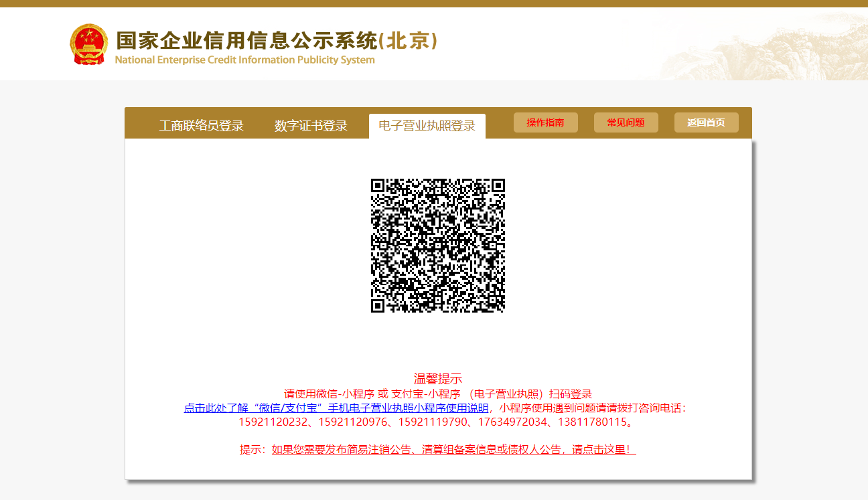Click the 温馨提示 heading text
Viewport: 868px width, 500px height.
(438, 379)
